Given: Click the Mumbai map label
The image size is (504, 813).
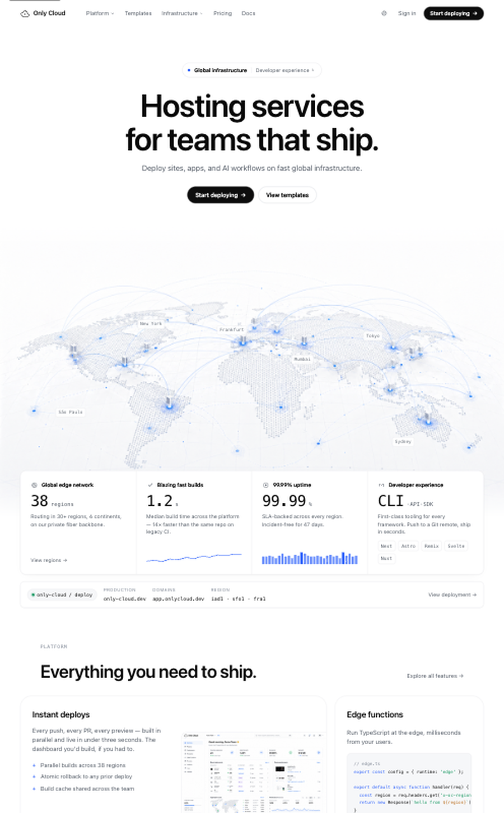Looking at the screenshot, I should 302,359.
